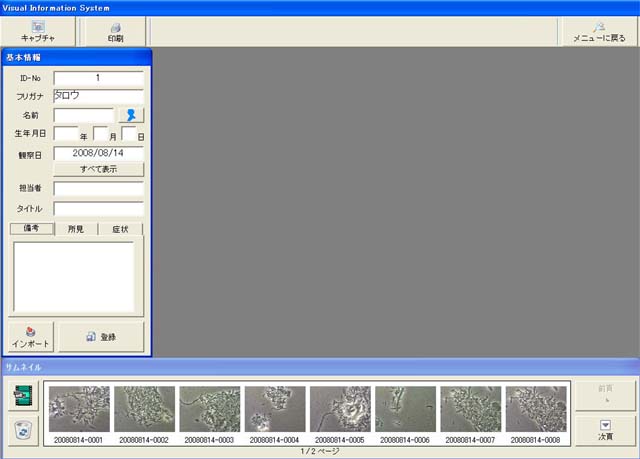Screen dimensions: 640x459
Task: Click the filmstrip icon beside thumbnails
Action: (x=22, y=397)
